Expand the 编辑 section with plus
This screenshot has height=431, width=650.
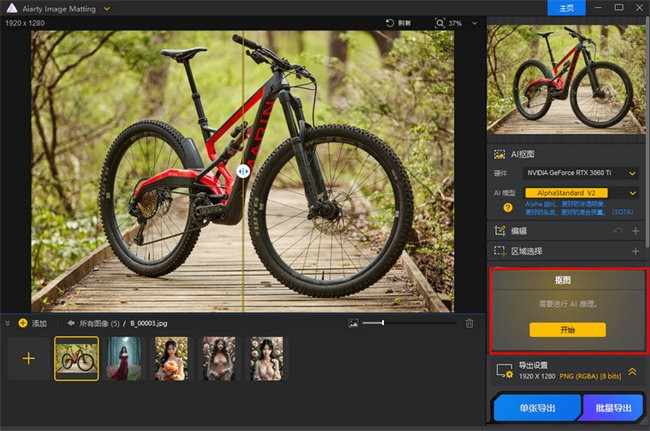(x=635, y=231)
